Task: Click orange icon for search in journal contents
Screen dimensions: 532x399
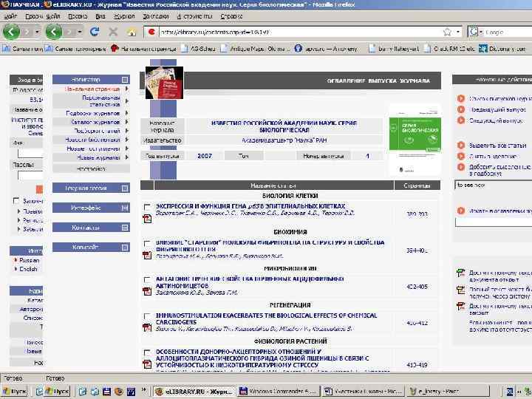Action: tap(461, 211)
